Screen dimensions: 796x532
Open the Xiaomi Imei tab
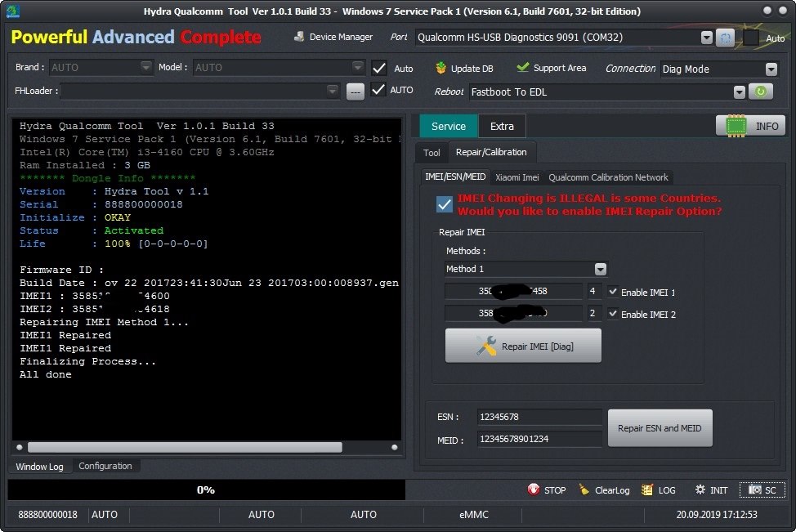[x=517, y=177]
